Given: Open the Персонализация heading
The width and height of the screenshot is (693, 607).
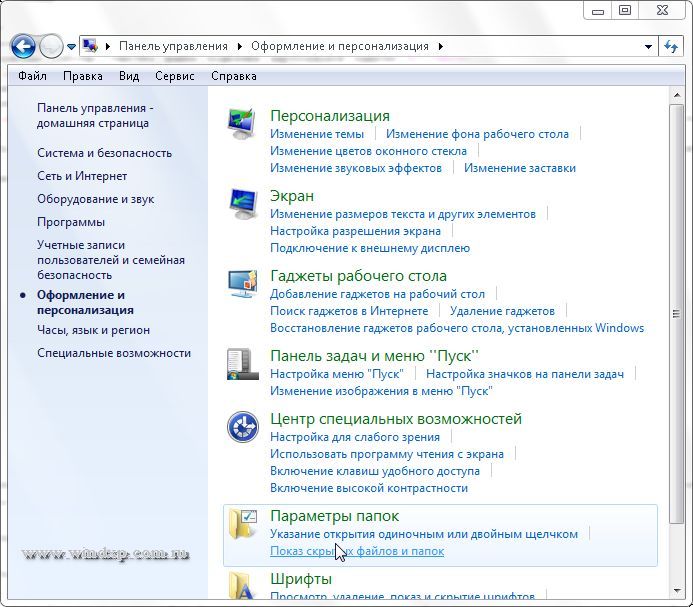Looking at the screenshot, I should 330,116.
